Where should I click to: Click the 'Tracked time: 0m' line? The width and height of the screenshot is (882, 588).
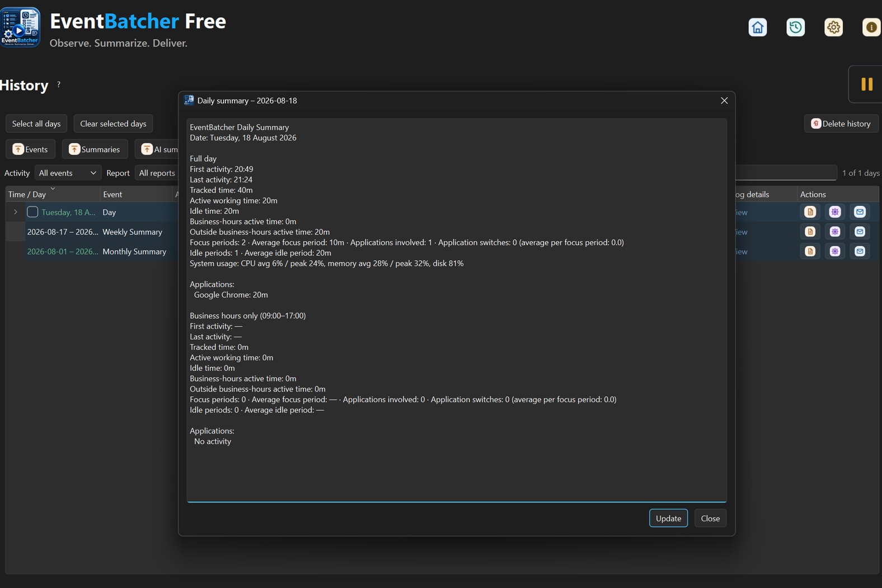[x=219, y=347]
